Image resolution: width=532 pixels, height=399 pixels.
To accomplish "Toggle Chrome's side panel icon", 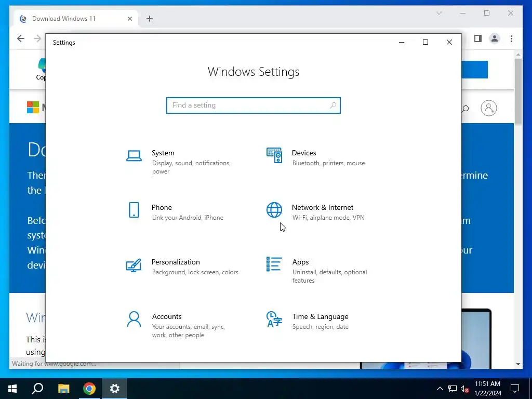I will point(478,38).
